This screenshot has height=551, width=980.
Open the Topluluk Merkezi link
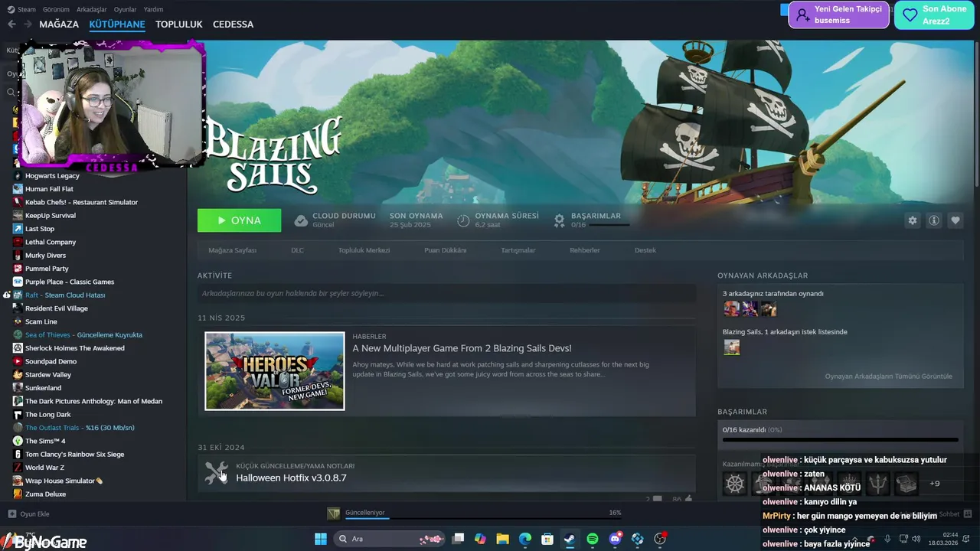pos(364,250)
